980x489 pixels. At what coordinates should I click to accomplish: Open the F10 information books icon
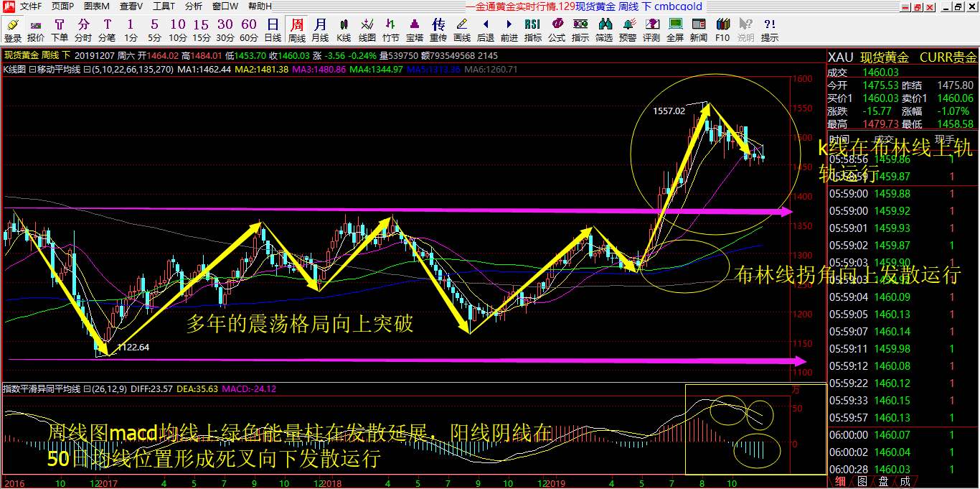722,30
